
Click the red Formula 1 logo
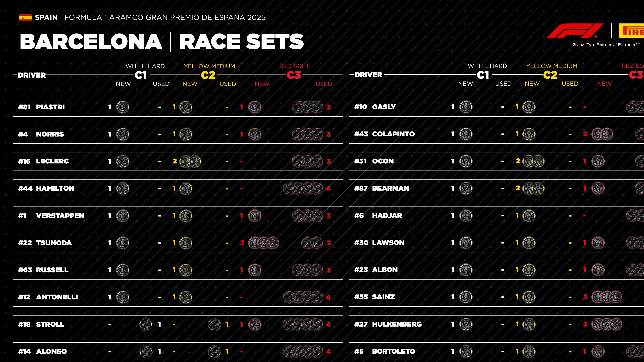575,31
